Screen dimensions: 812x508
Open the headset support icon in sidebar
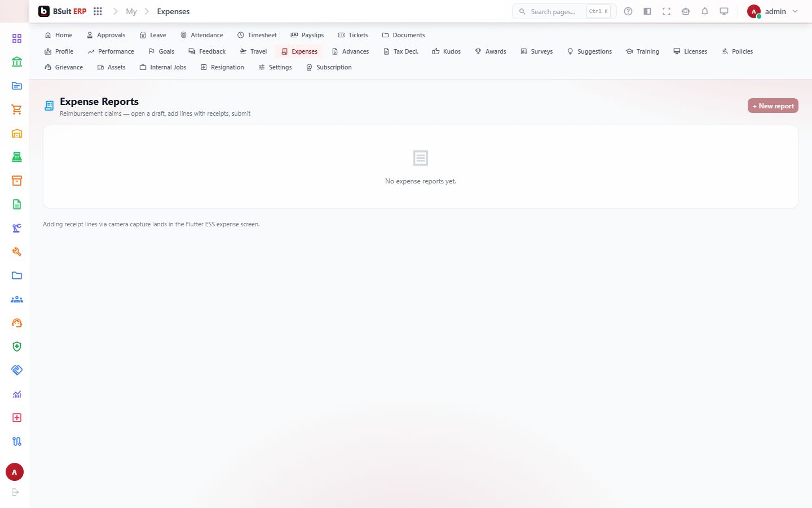click(17, 323)
